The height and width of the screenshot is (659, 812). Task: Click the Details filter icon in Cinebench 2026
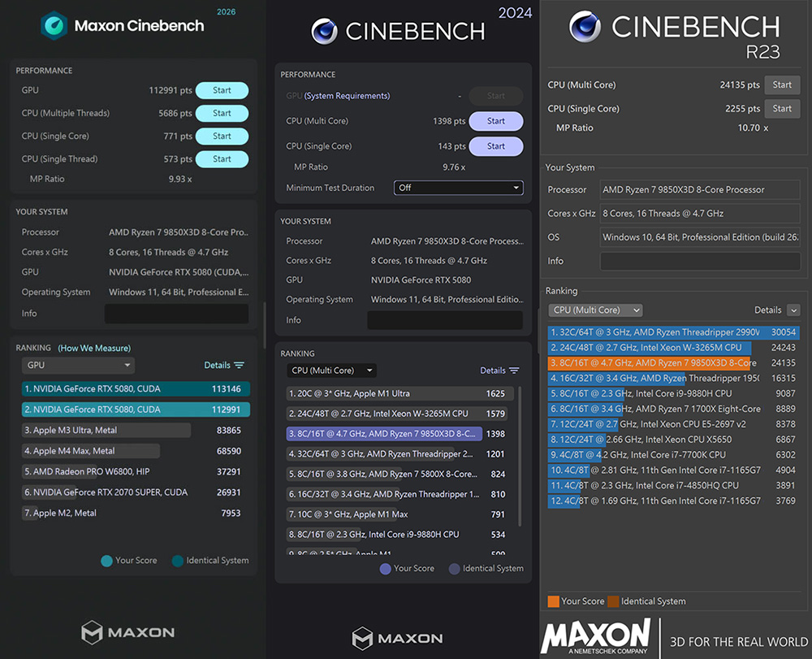point(239,366)
